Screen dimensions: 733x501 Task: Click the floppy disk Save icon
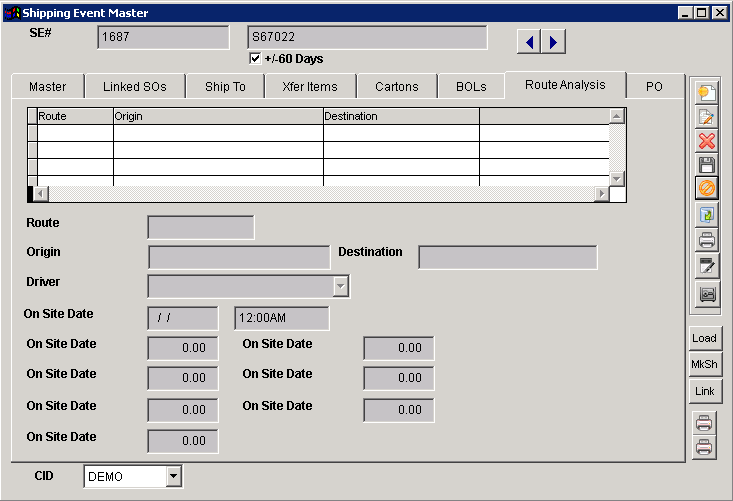click(707, 164)
